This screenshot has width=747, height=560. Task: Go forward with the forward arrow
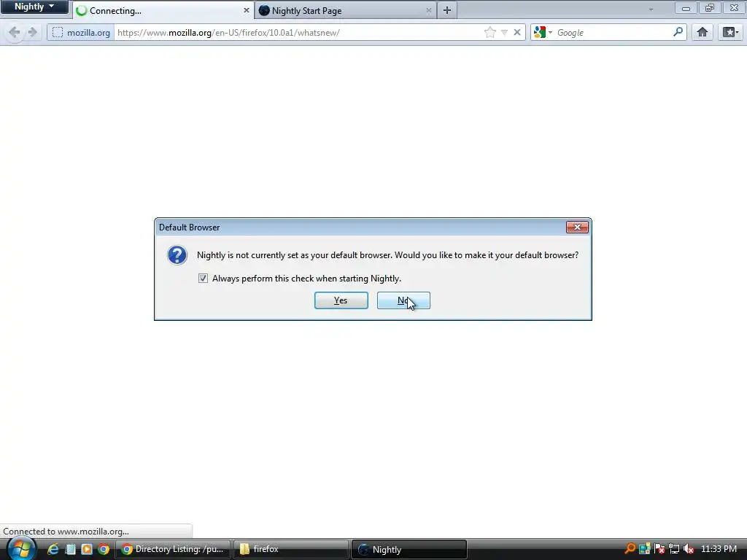pos(33,32)
